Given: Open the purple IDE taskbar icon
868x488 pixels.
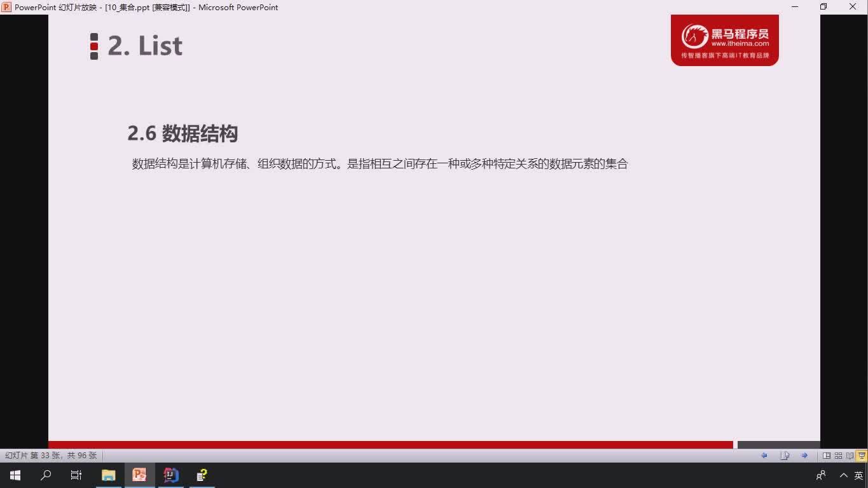Looking at the screenshot, I should (x=170, y=475).
